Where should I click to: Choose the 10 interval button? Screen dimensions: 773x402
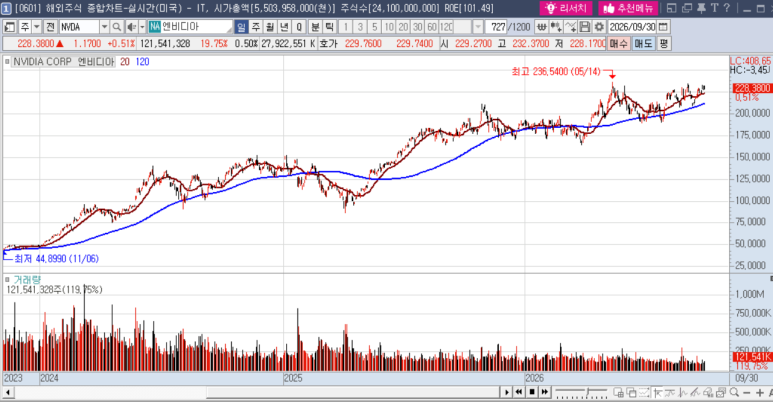(389, 27)
